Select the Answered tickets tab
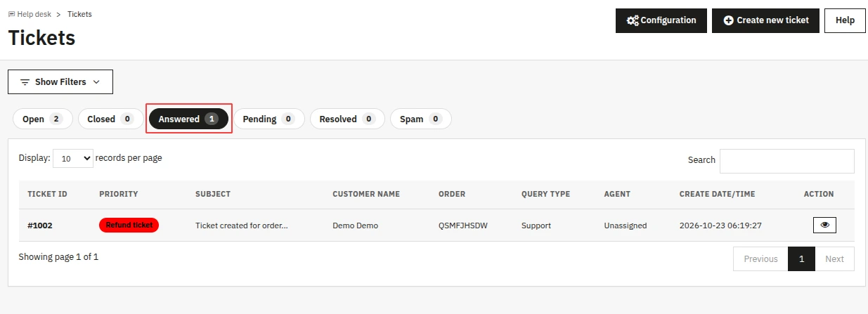 pyautogui.click(x=188, y=119)
